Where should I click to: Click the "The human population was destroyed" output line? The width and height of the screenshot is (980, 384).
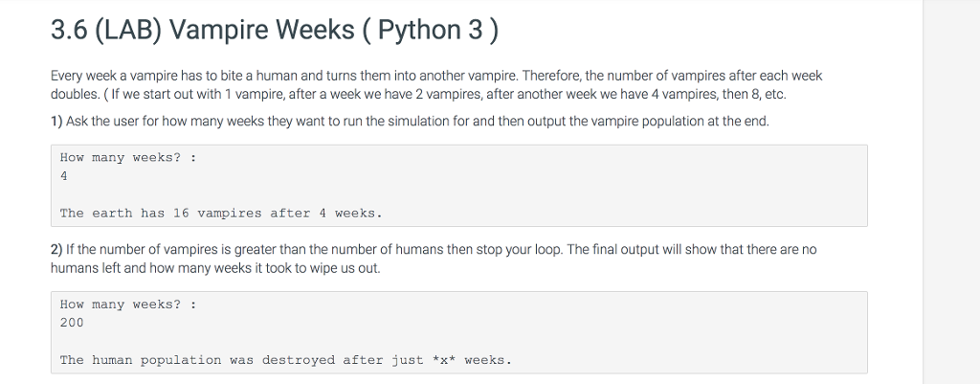click(285, 360)
